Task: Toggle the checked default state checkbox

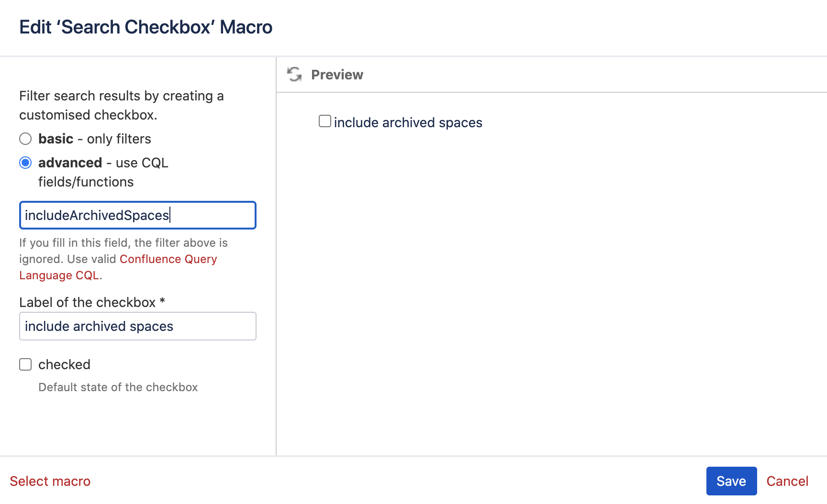Action: pyautogui.click(x=25, y=364)
